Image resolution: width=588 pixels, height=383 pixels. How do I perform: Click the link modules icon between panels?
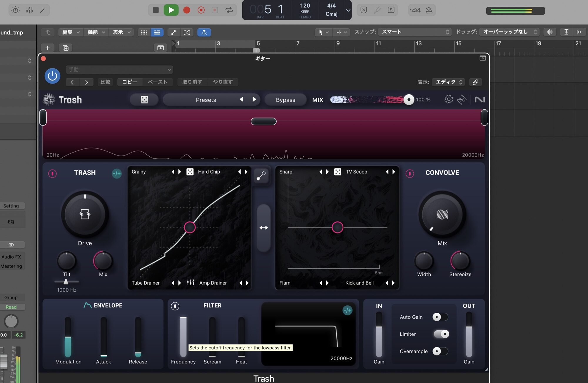pyautogui.click(x=261, y=175)
